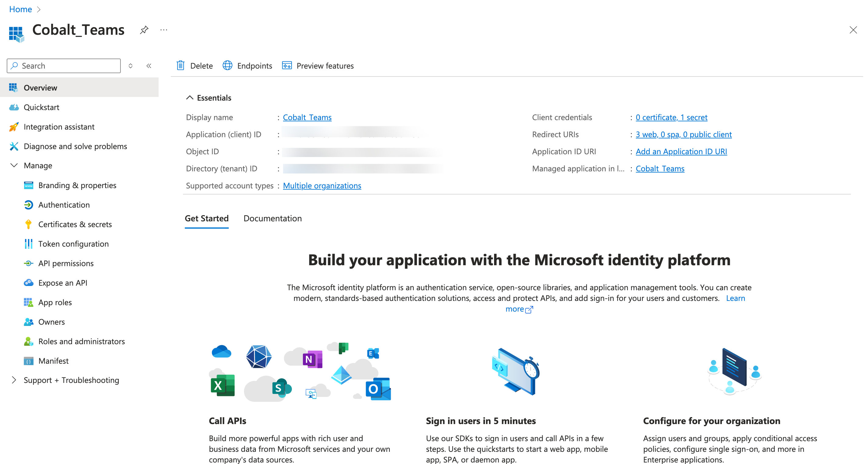
Task: Click the Delete trash icon
Action: click(x=181, y=65)
